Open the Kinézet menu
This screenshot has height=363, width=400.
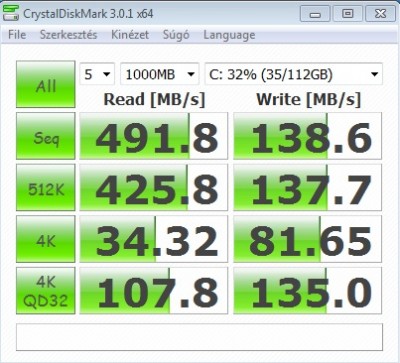pos(130,35)
